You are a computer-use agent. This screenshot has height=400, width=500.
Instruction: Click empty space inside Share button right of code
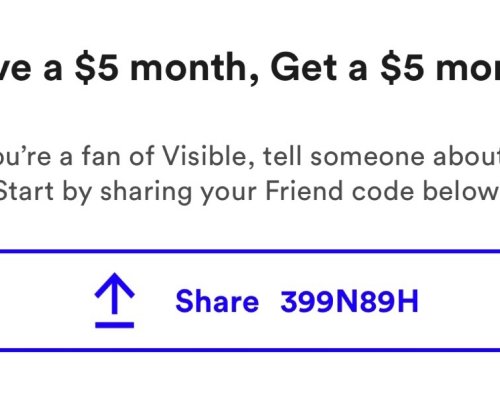460,302
